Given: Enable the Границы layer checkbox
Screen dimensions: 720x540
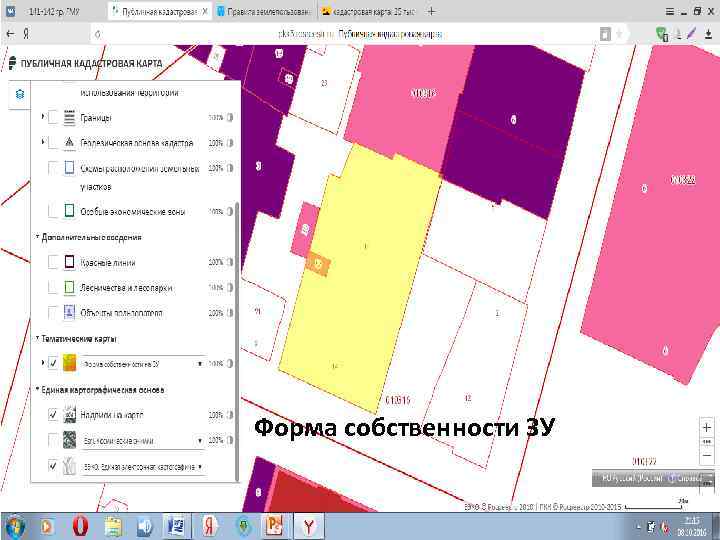Looking at the screenshot, I should (x=53, y=117).
